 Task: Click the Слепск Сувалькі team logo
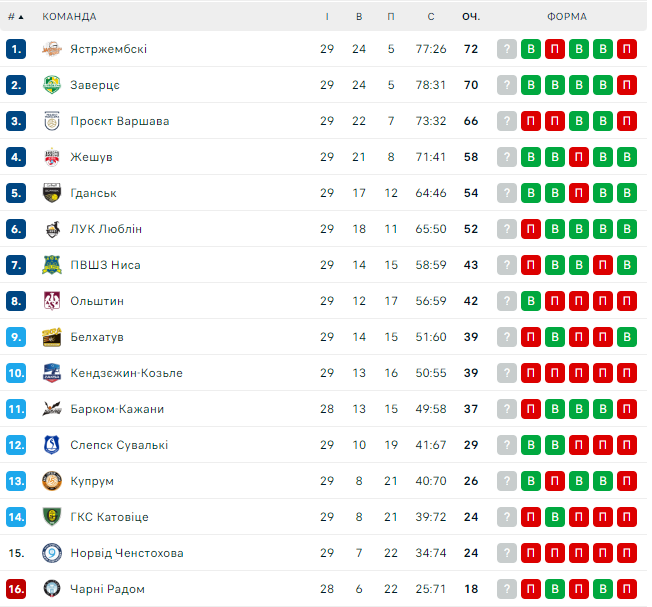pos(52,445)
